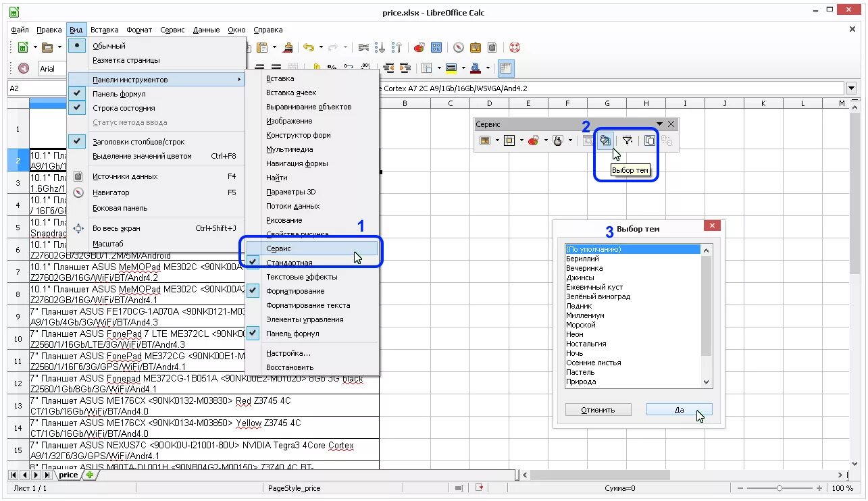The height and width of the screenshot is (501, 868).
Task: Click the clone formatting paintbrush icon
Action: 288,47
